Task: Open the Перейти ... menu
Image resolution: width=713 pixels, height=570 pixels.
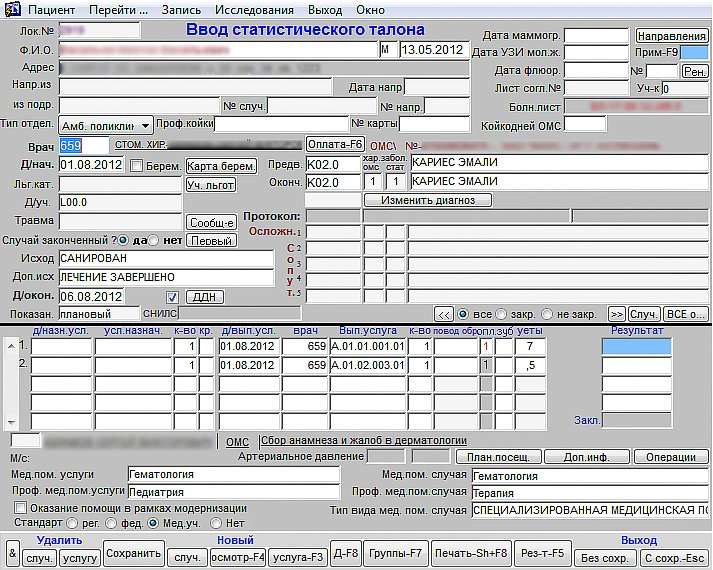Action: (x=118, y=10)
